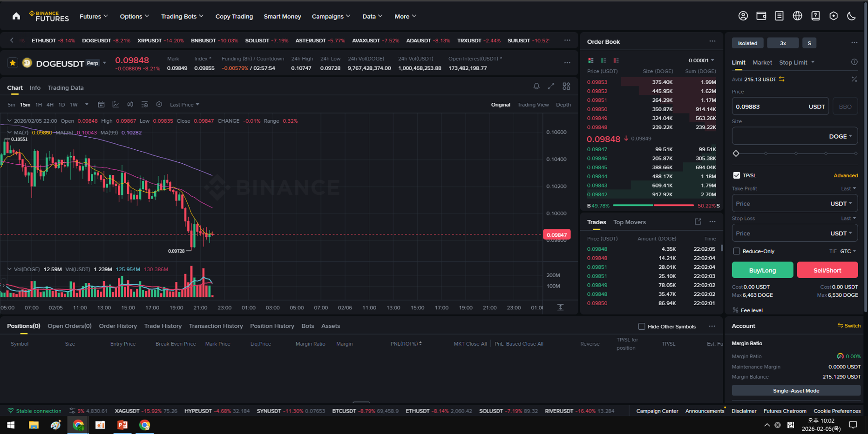
Task: Open the 0.00001 order book precision dropdown
Action: (x=701, y=60)
